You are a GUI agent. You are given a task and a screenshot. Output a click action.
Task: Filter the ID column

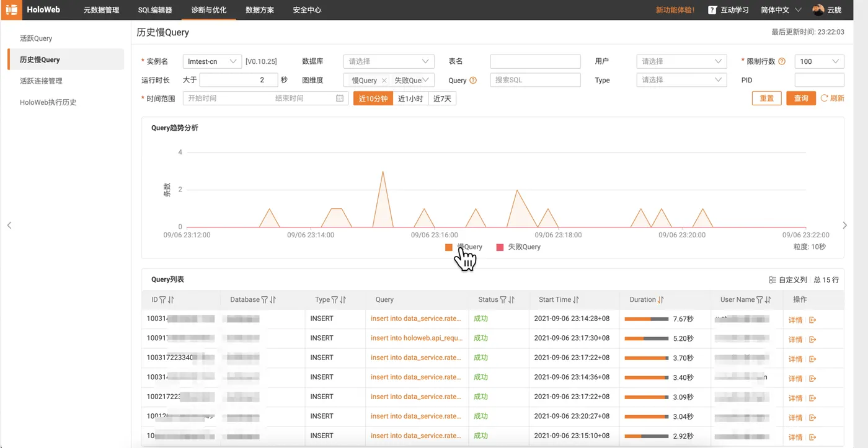tap(163, 300)
